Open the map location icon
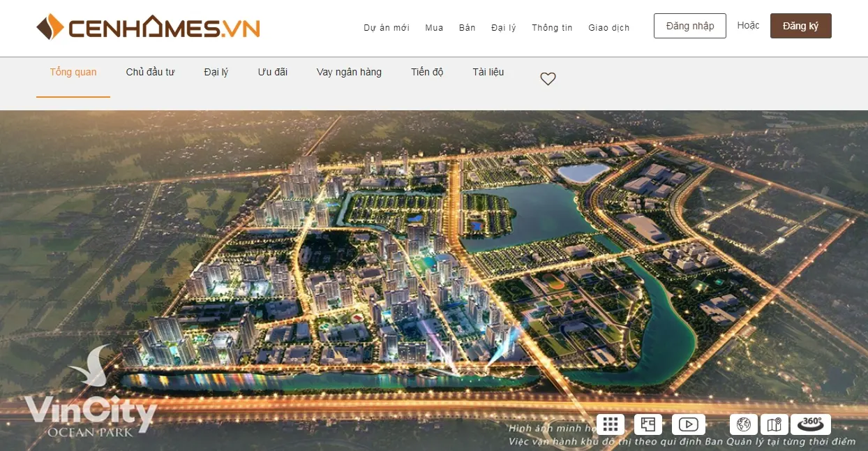 774,424
